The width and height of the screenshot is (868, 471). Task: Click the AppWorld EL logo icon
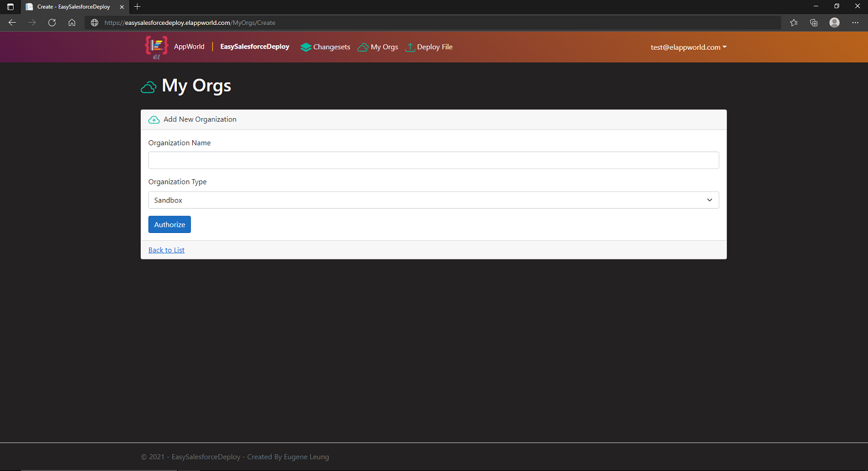[x=157, y=47]
